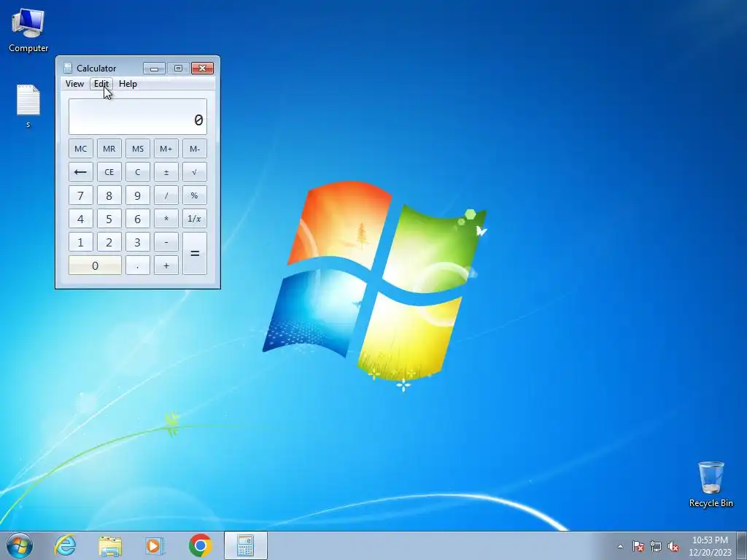Click the Calculator taskbar button
The height and width of the screenshot is (560, 747).
pos(245,545)
